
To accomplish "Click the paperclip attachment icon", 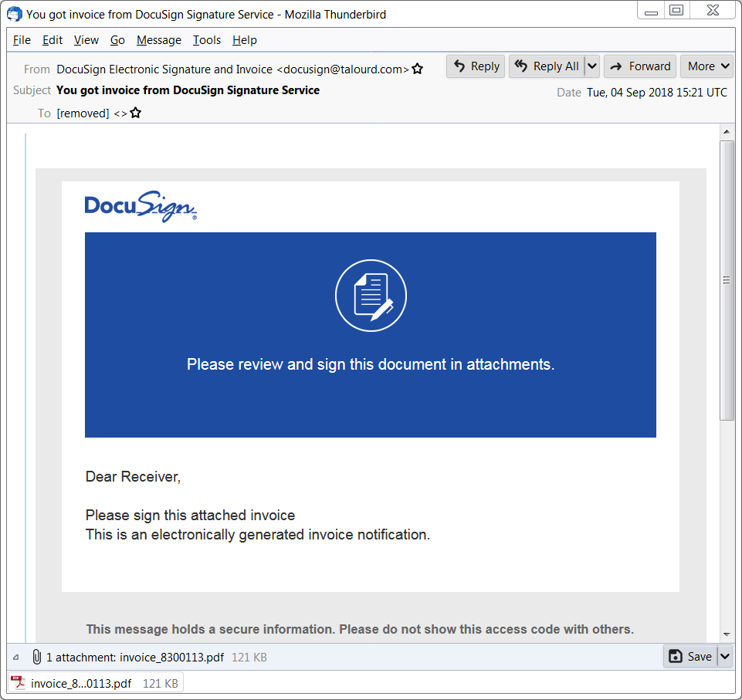I will pos(36,657).
